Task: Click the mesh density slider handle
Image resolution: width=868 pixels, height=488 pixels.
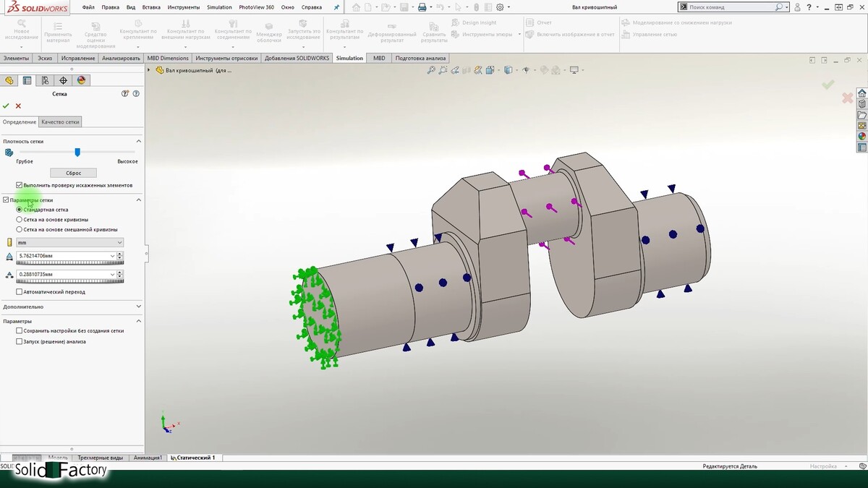Action: [x=77, y=152]
